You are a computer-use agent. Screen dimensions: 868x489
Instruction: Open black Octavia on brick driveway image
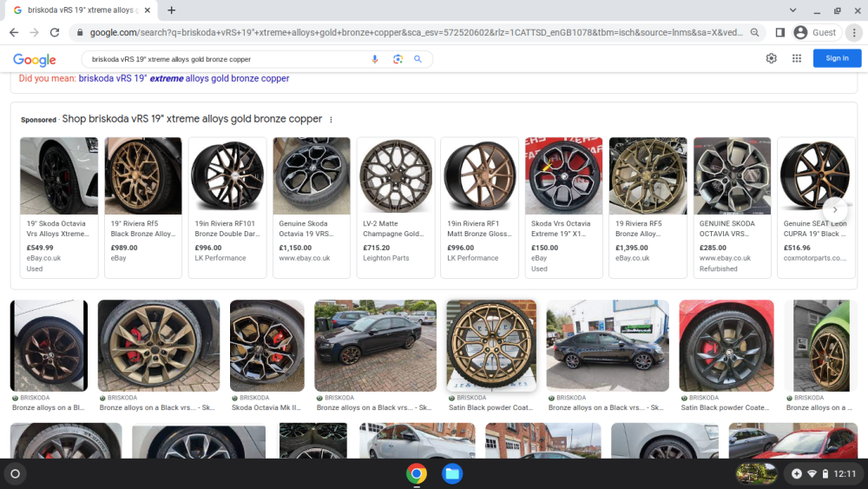375,346
